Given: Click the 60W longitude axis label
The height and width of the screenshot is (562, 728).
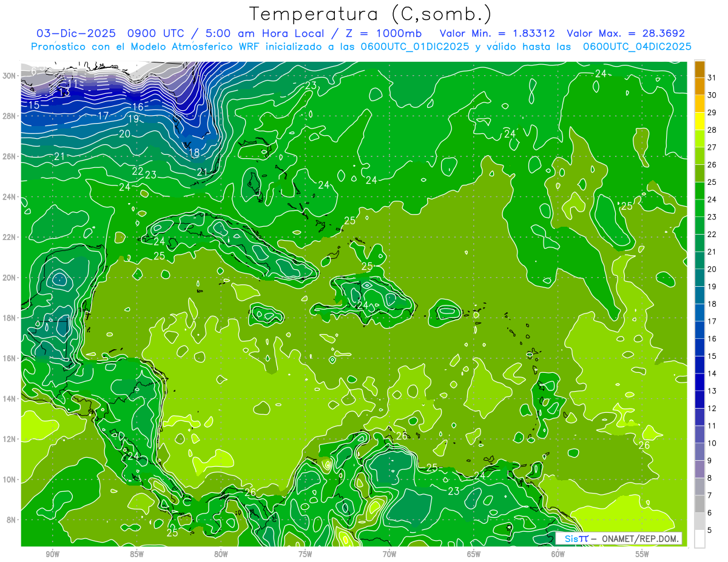Looking at the screenshot, I should tap(558, 554).
